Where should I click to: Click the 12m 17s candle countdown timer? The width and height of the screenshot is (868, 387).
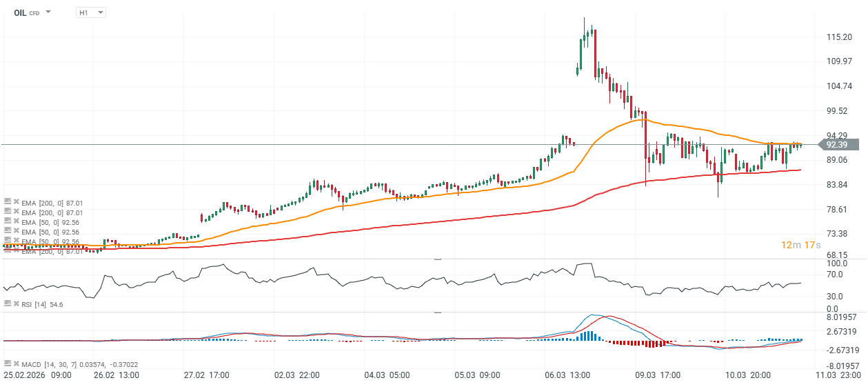click(799, 245)
